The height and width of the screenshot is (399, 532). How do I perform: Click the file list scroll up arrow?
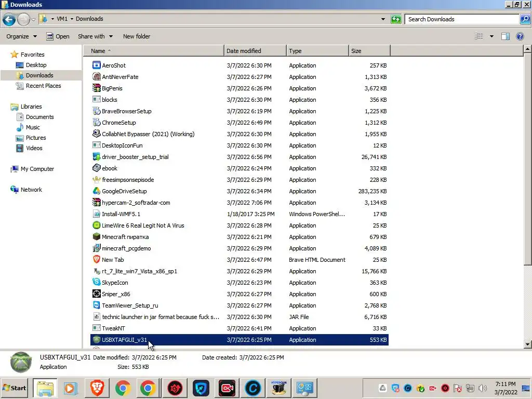[x=527, y=49]
